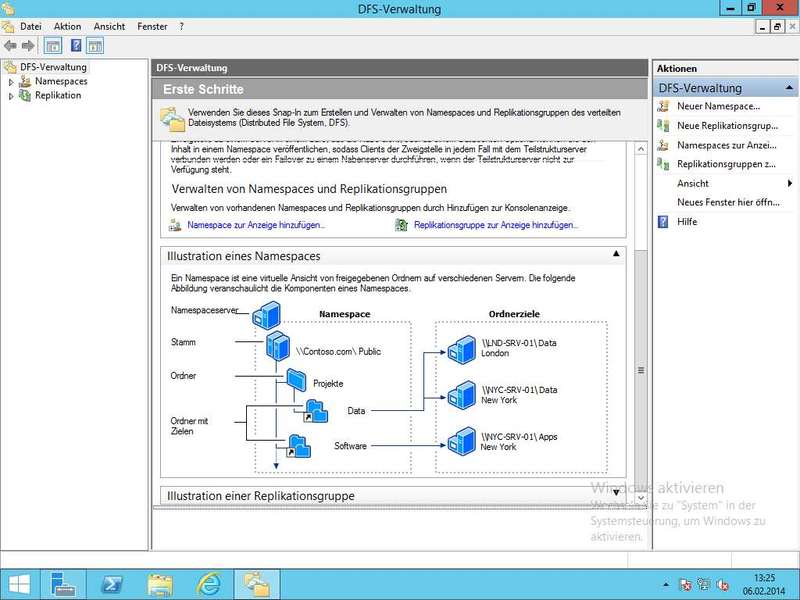Viewport: 800px width, 600px height.
Task: Click the back arrow in the toolbar
Action: pos(10,46)
